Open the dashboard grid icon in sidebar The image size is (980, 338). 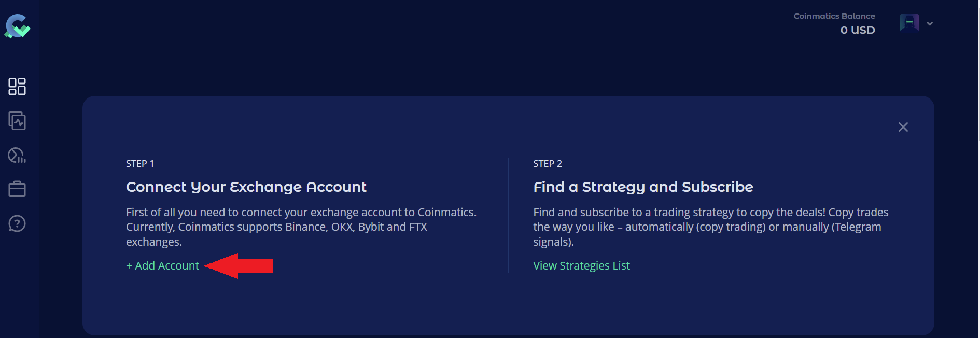[17, 87]
